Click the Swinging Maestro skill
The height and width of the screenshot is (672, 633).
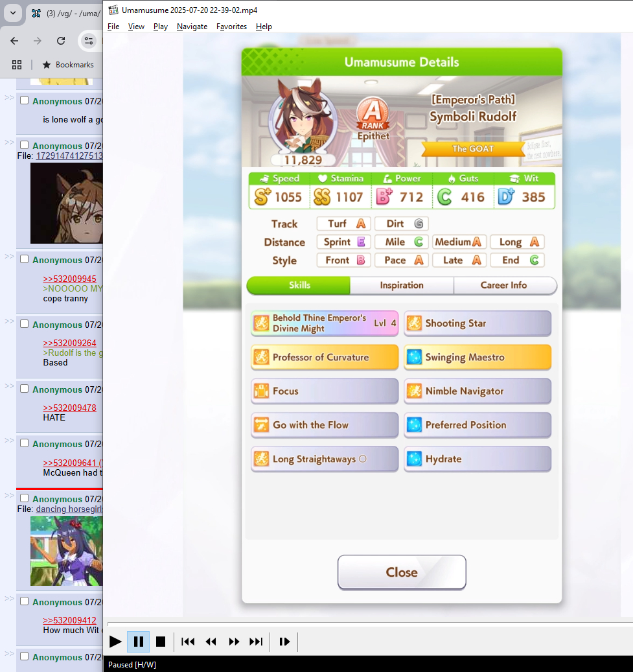pos(478,357)
